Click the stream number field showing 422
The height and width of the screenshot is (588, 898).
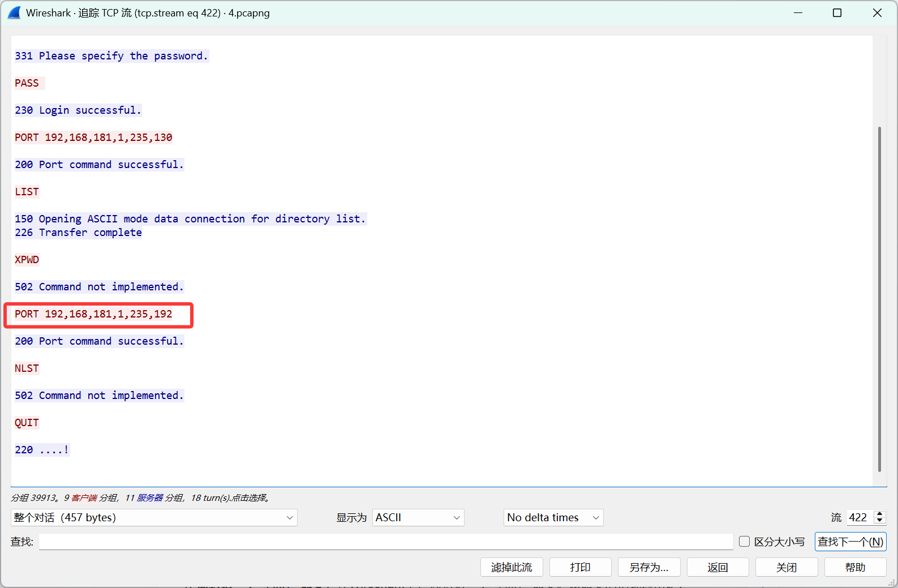point(859,517)
